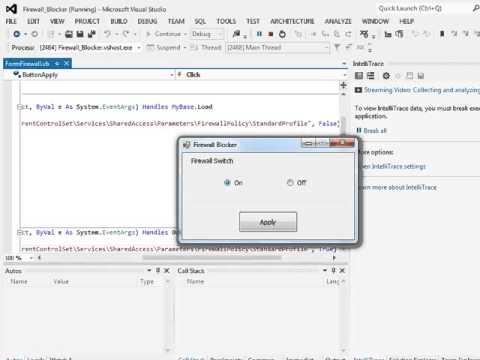
Task: Open the Debug configuration dropdown
Action: pyautogui.click(x=207, y=34)
